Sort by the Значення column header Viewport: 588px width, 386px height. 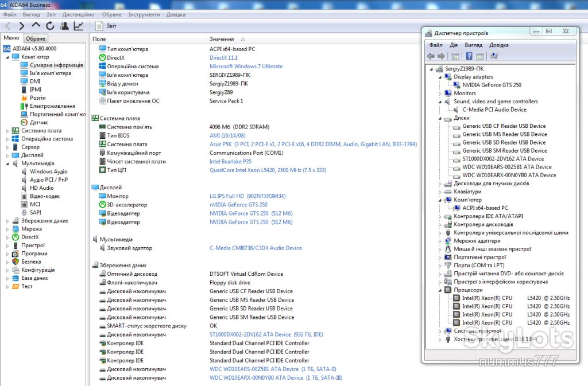(x=222, y=39)
